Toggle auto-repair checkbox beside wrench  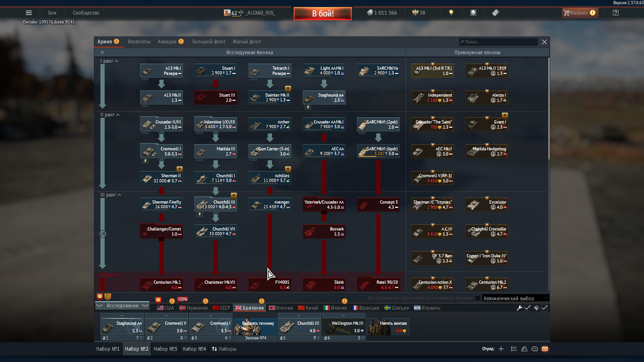pyautogui.click(x=528, y=308)
